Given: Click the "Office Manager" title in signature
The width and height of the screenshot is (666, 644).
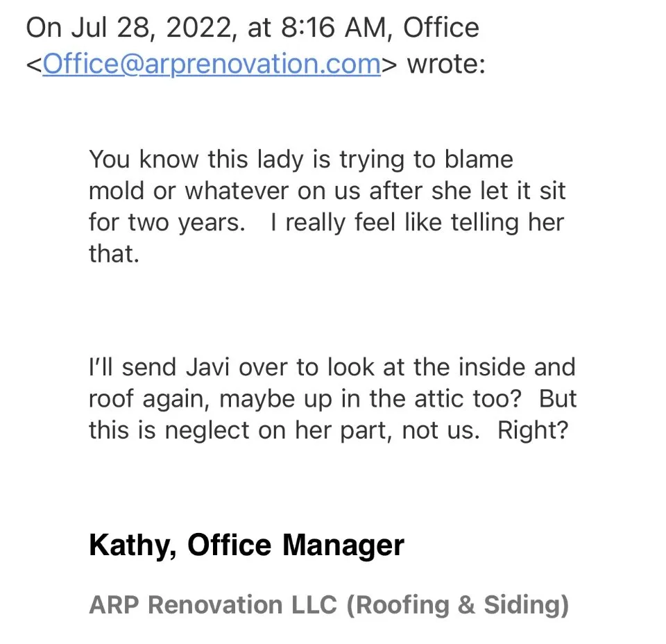Looking at the screenshot, I should [x=296, y=545].
